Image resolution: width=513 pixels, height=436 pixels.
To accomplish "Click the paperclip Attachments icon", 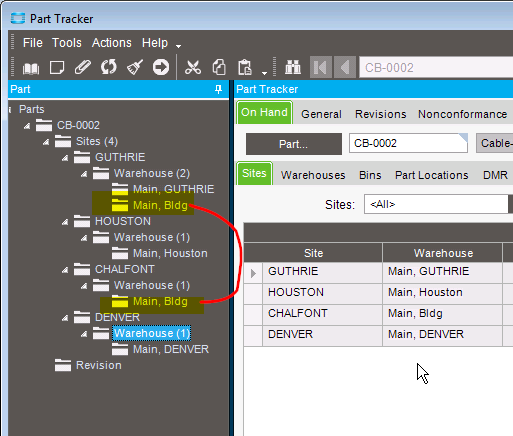I will [83, 67].
